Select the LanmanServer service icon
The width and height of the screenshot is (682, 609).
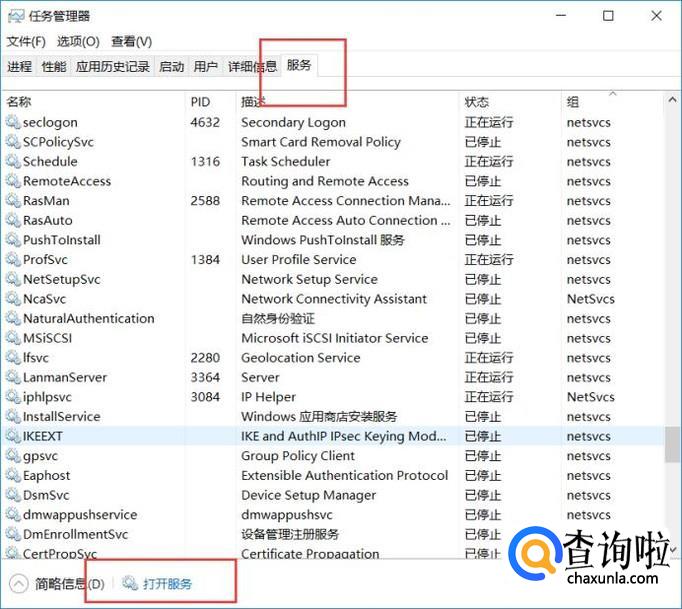[13, 377]
